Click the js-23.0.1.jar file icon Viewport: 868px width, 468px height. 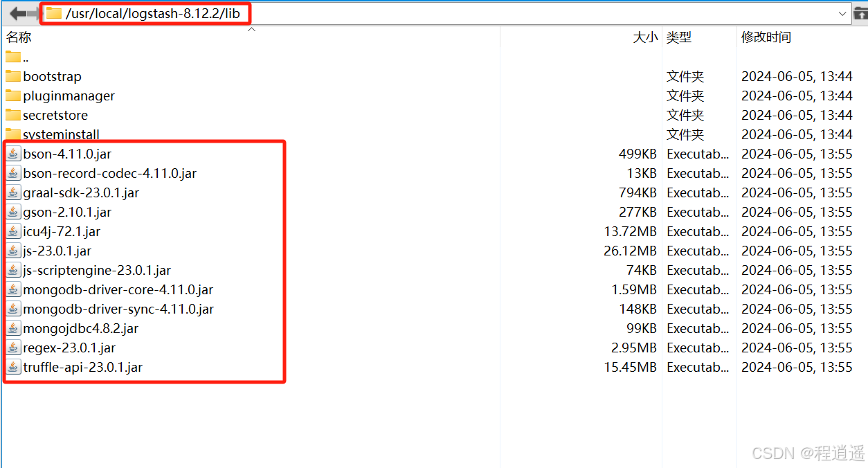point(13,251)
